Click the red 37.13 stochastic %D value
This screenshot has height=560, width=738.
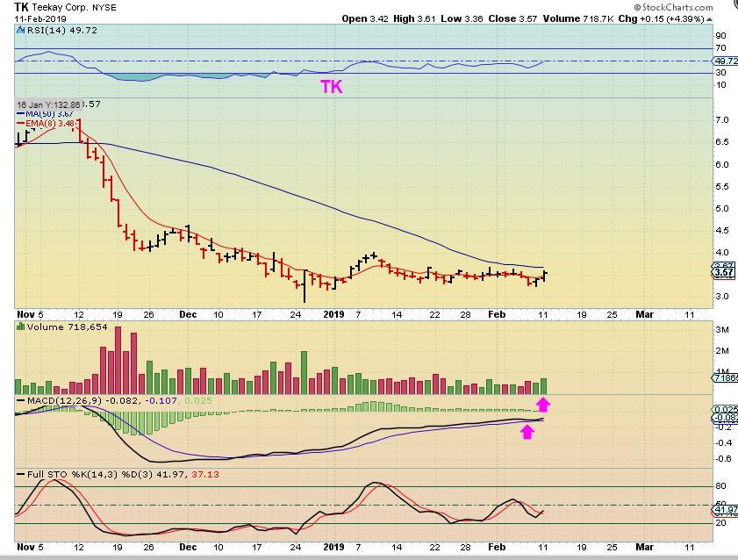tap(205, 474)
